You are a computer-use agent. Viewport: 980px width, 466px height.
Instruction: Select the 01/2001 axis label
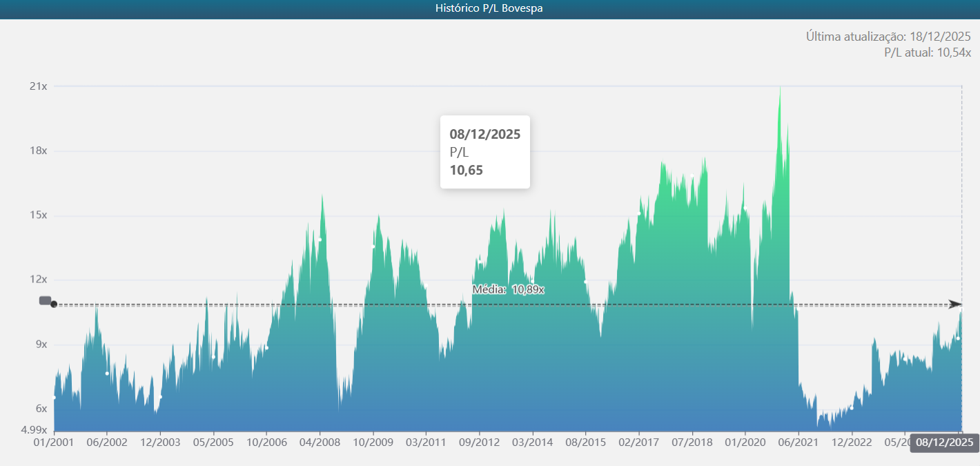tap(55, 441)
